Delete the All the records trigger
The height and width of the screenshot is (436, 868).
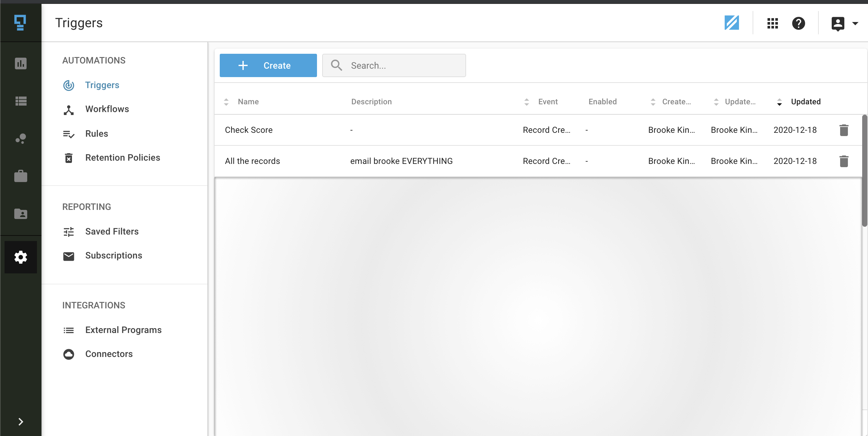coord(843,161)
